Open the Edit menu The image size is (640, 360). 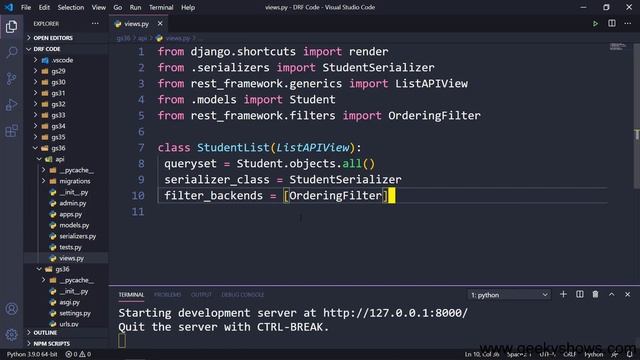(x=44, y=7)
